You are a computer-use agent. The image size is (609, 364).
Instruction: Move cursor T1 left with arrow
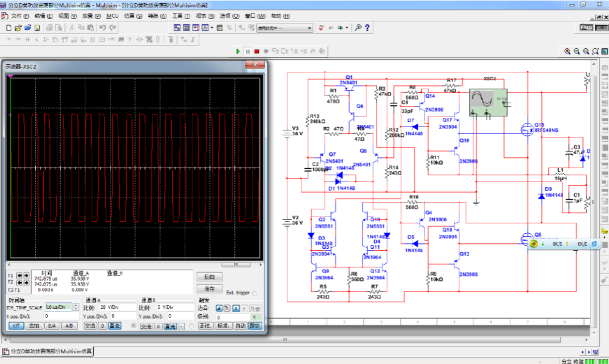[x=19, y=275]
